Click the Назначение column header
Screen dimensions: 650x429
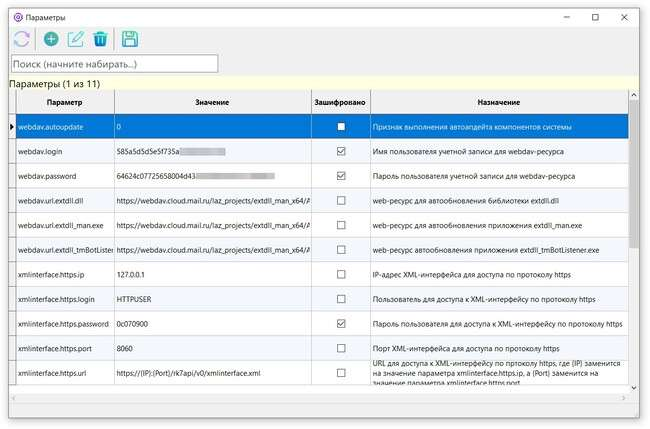click(x=497, y=103)
